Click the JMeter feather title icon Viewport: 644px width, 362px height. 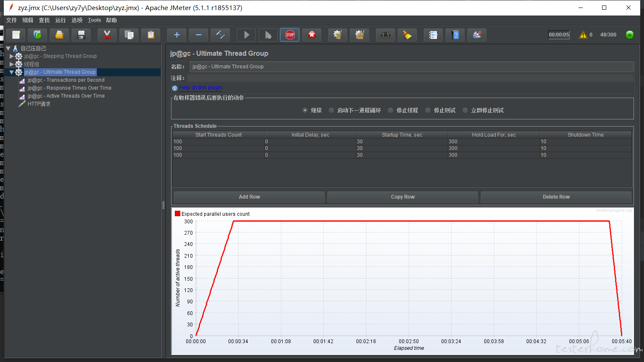coord(11,7)
